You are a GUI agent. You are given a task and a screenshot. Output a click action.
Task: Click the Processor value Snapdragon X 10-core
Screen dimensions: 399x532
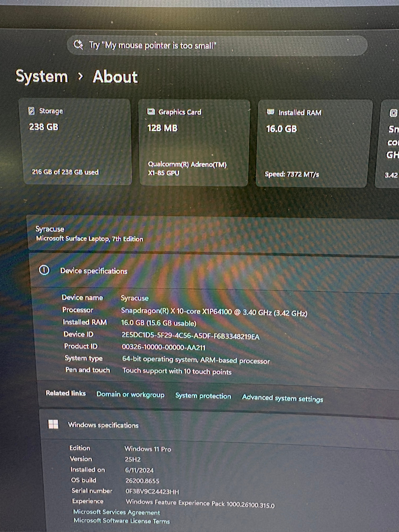pyautogui.click(x=214, y=312)
